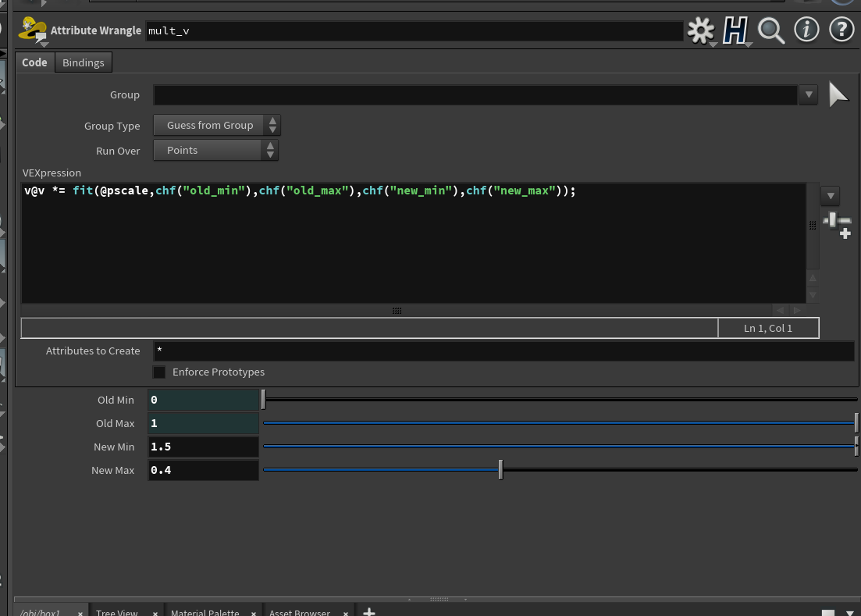Viewport: 861px width, 616px height.
Task: Click the Attributes to Create label
Action: pyautogui.click(x=93, y=351)
